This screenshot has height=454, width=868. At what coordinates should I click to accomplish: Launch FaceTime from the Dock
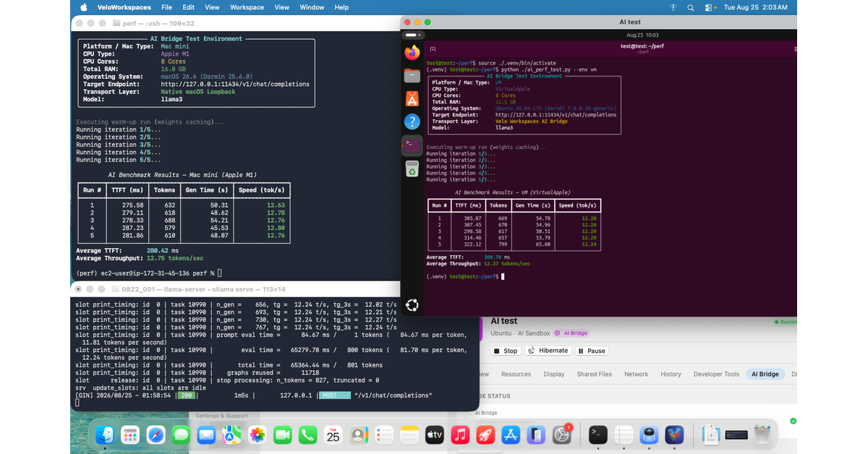pos(282,435)
